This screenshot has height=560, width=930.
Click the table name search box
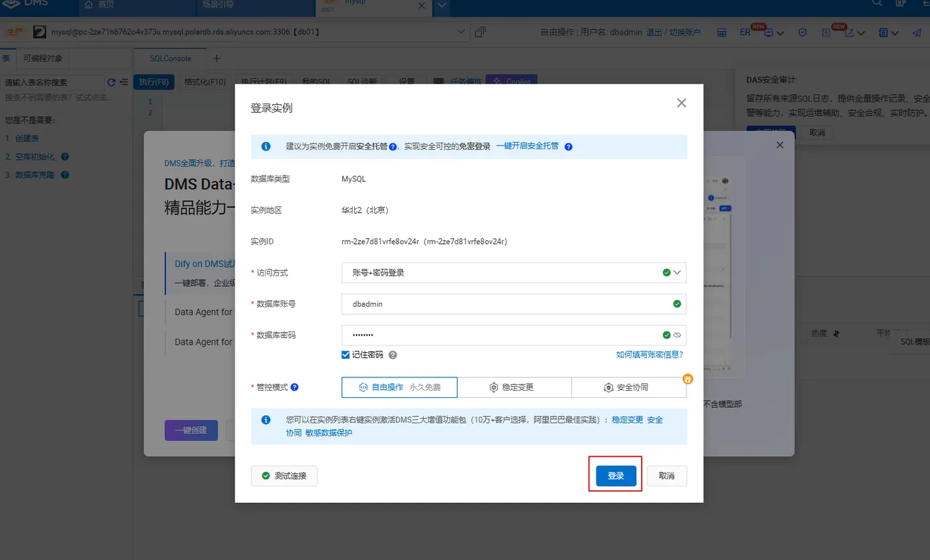[x=52, y=82]
